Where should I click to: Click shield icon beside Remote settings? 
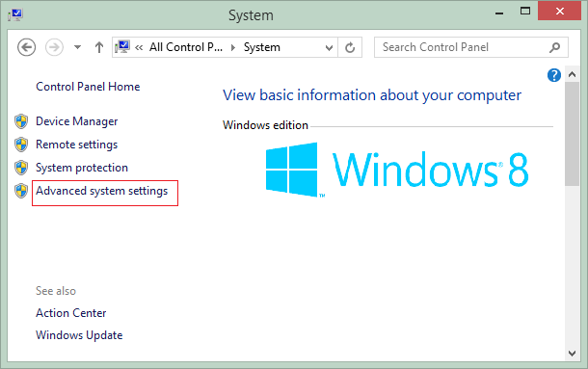point(21,145)
